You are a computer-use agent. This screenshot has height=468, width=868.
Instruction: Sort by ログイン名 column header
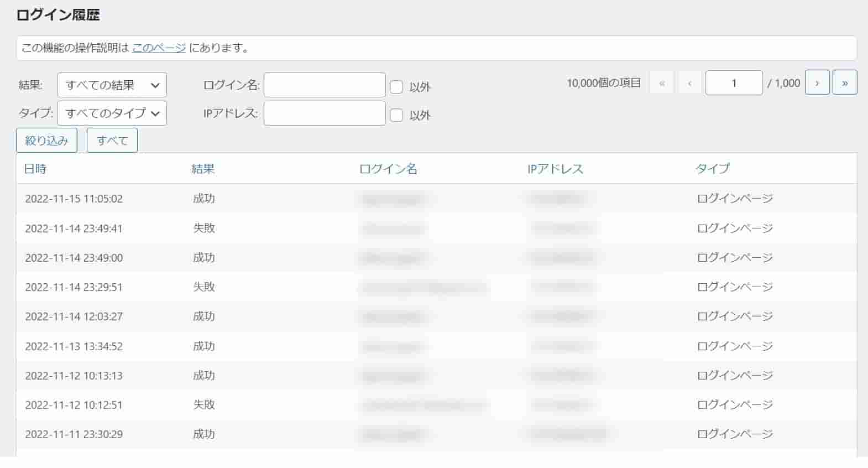(x=388, y=169)
